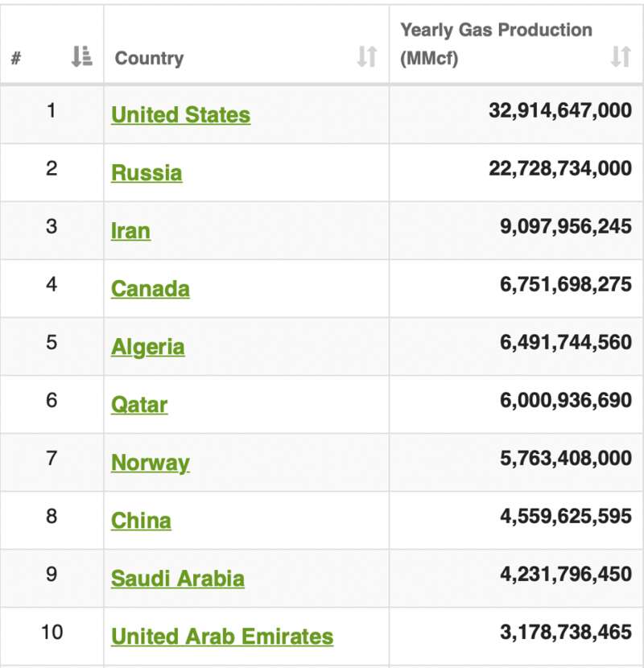Open the United States link
644x668 pixels.
click(x=180, y=115)
